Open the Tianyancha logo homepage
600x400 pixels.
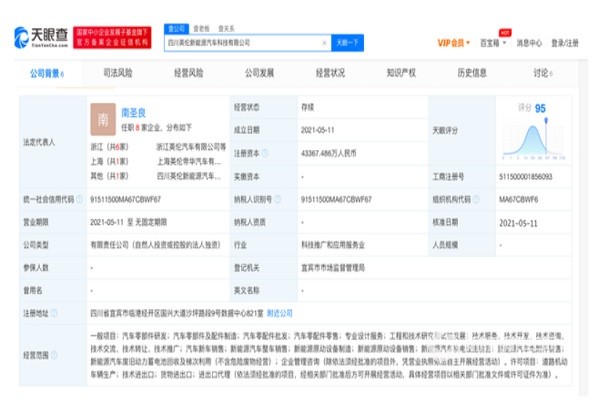41,37
